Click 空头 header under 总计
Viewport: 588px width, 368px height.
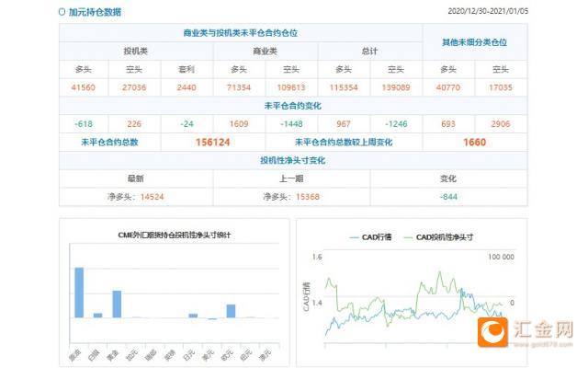396,70
